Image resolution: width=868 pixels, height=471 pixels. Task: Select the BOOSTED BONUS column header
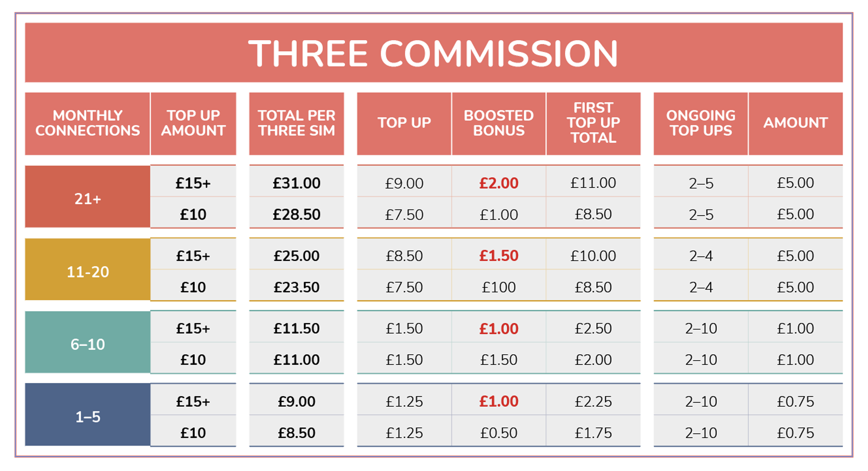tap(498, 123)
